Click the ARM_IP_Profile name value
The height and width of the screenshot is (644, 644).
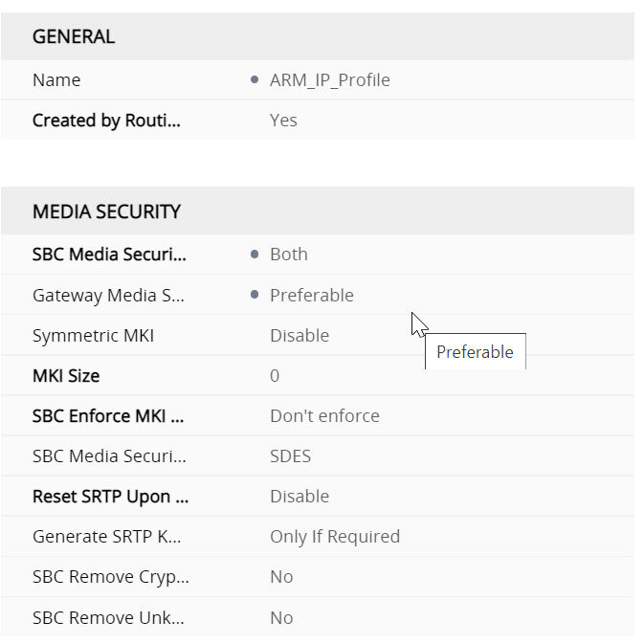329,80
